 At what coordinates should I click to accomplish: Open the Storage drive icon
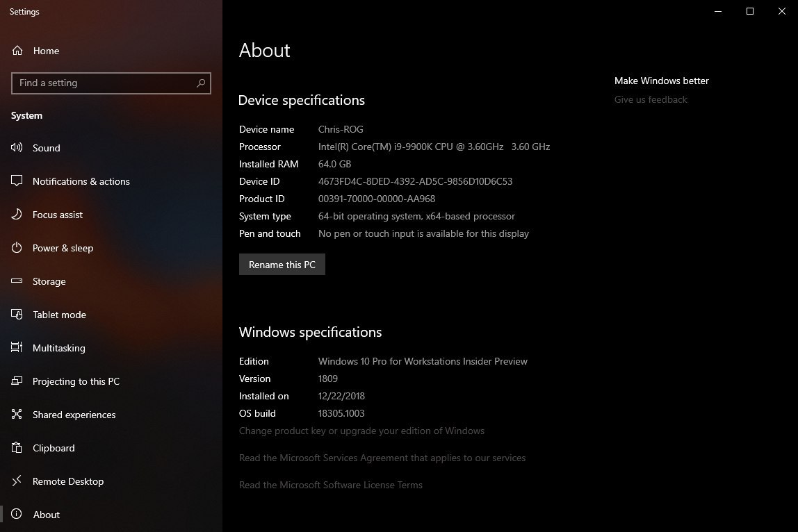pos(17,281)
